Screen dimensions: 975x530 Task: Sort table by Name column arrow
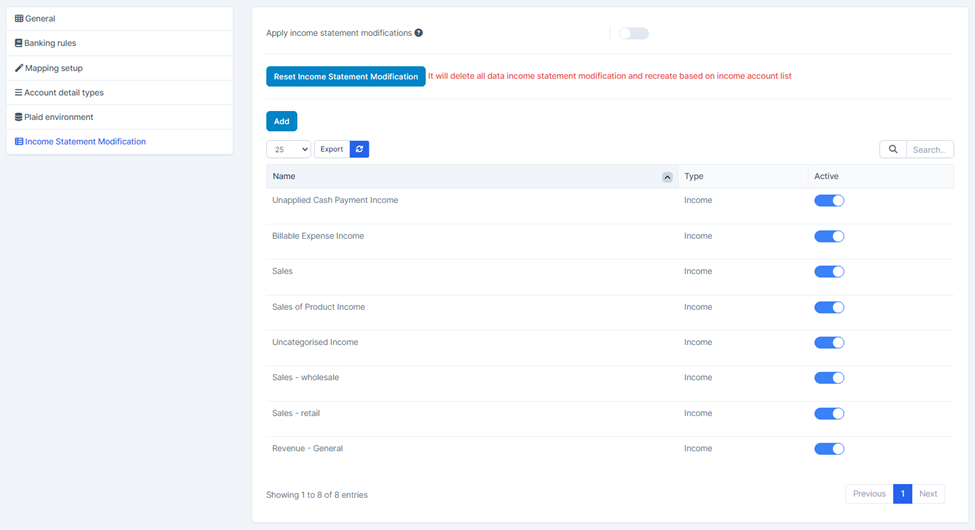coord(667,177)
